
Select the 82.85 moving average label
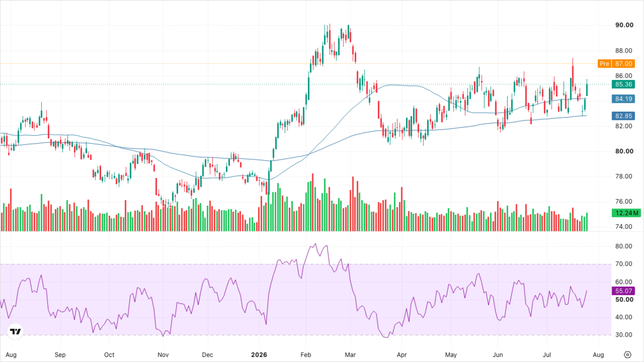[x=623, y=116]
